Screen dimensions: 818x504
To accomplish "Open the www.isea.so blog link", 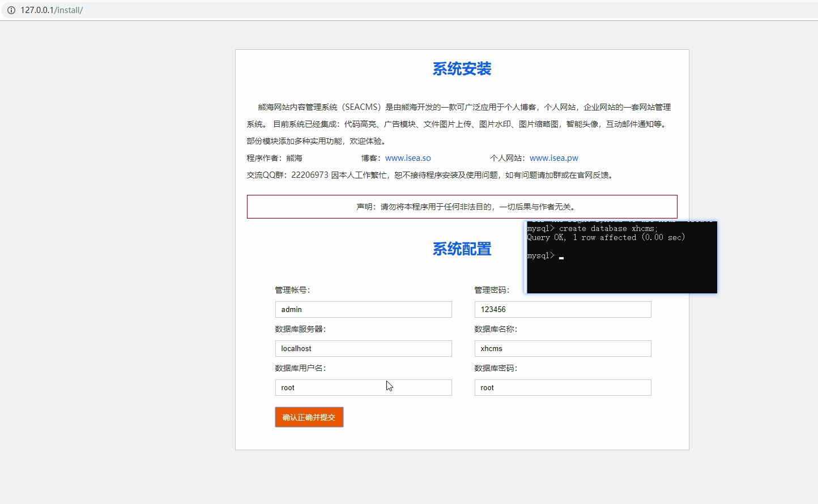I will point(408,158).
